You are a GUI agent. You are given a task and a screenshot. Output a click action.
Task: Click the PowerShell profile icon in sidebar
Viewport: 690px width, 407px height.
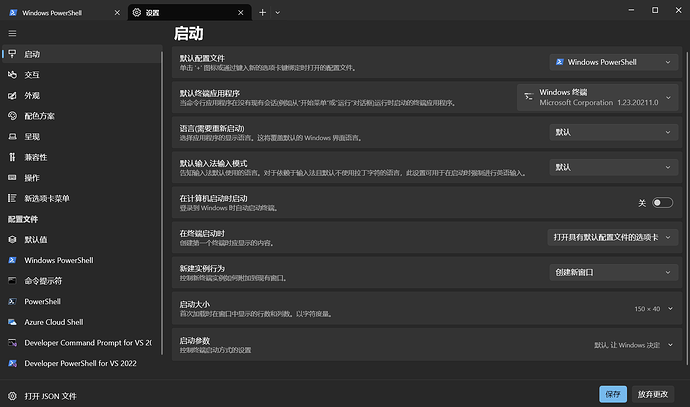coord(12,301)
